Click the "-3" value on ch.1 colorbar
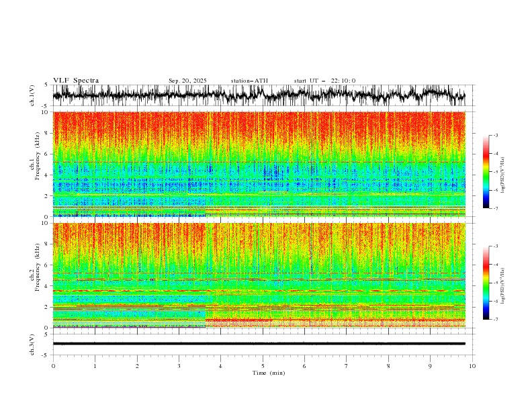 495,135
